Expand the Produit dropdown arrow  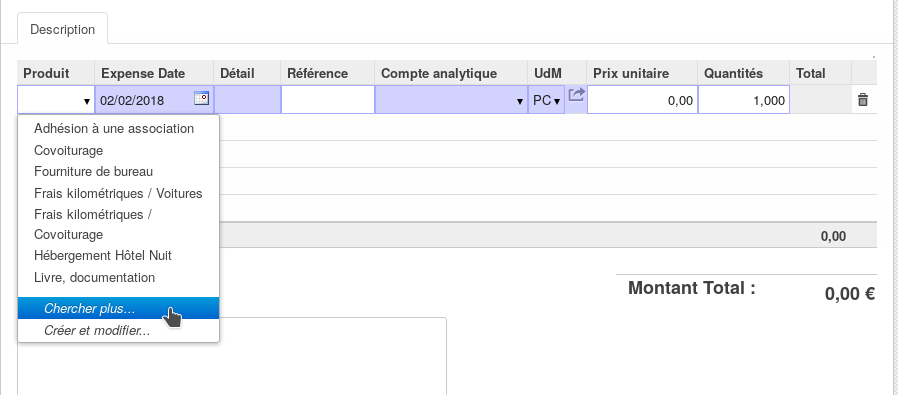click(x=87, y=101)
